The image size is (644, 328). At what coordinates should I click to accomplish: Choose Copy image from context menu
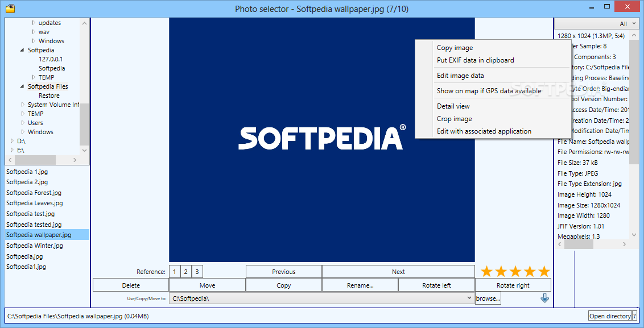[x=455, y=48]
